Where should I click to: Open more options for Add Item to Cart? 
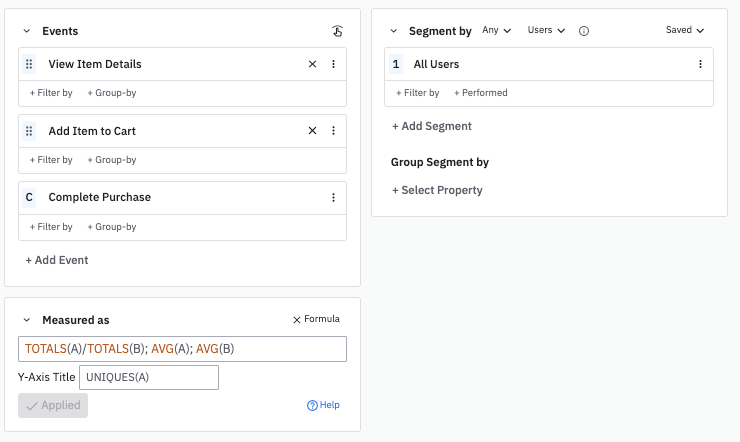pyautogui.click(x=333, y=131)
